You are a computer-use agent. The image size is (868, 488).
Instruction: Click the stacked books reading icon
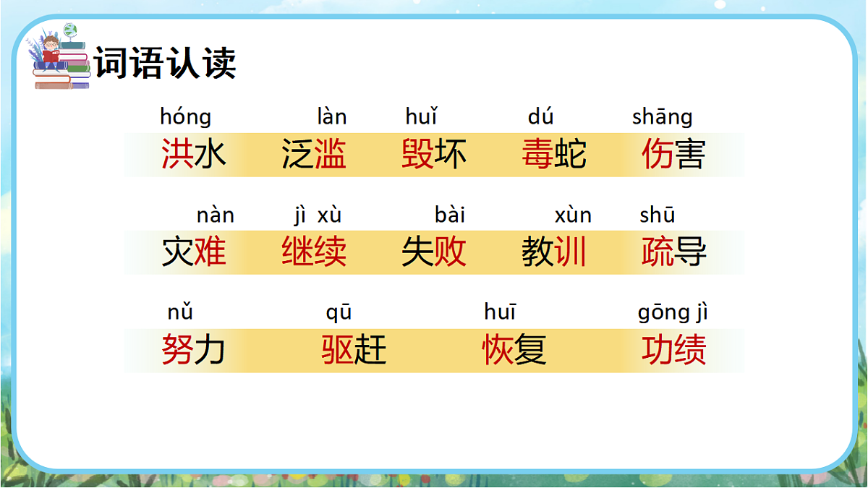[x=61, y=58]
